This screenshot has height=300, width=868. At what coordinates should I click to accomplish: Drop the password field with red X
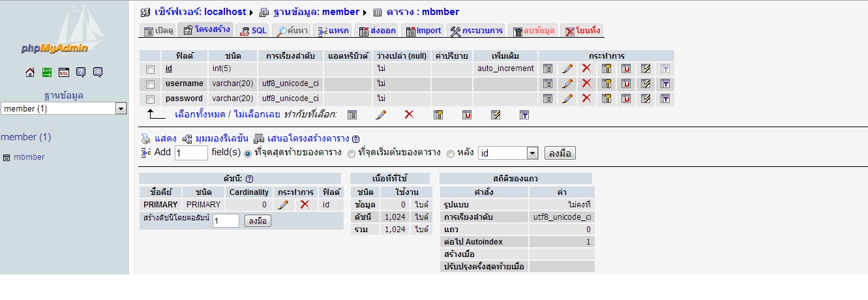click(586, 98)
